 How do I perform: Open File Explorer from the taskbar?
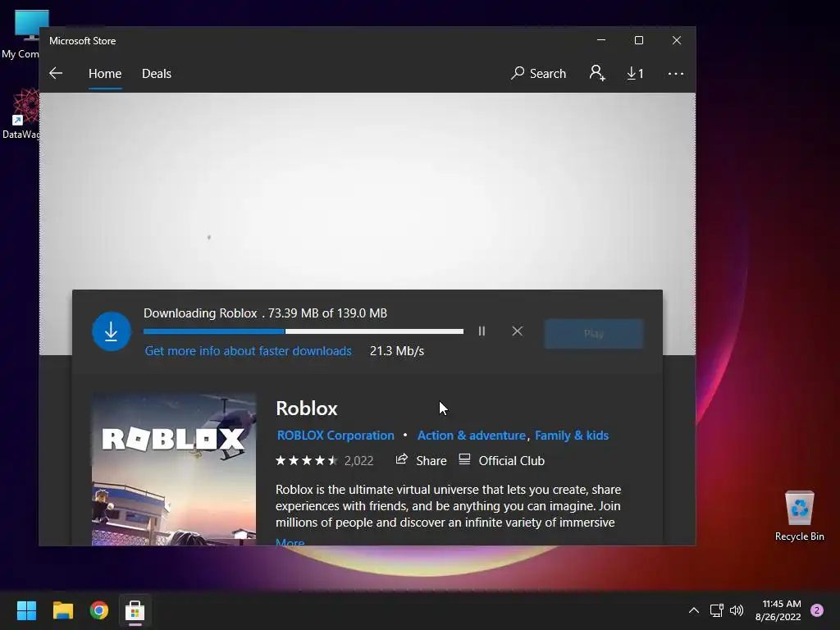pyautogui.click(x=62, y=610)
